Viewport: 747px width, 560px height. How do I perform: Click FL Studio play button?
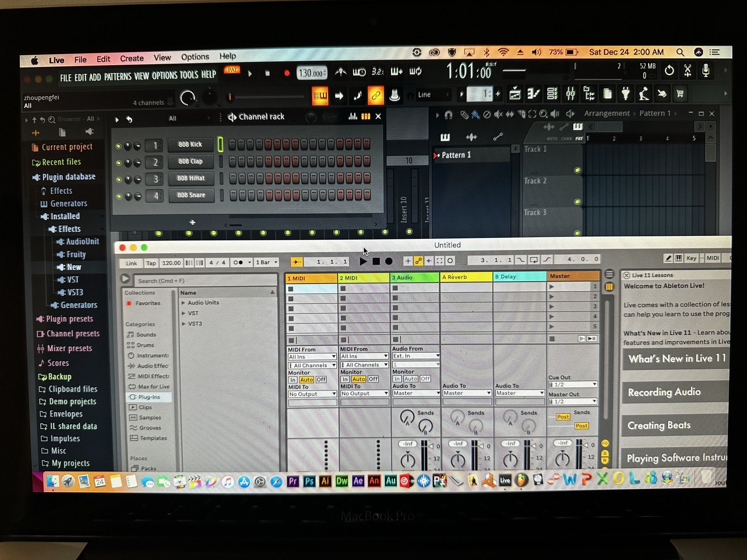pos(250,73)
